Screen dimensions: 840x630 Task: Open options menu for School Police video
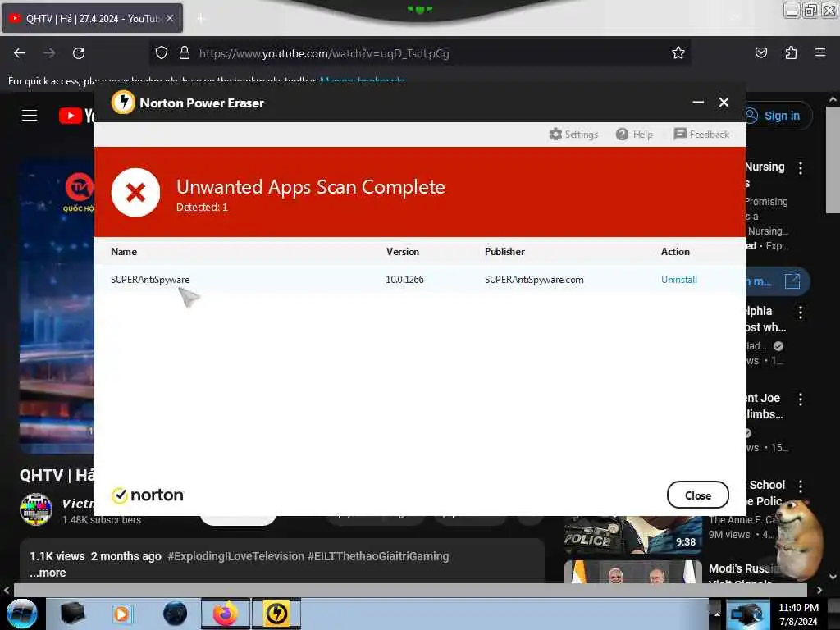point(801,486)
